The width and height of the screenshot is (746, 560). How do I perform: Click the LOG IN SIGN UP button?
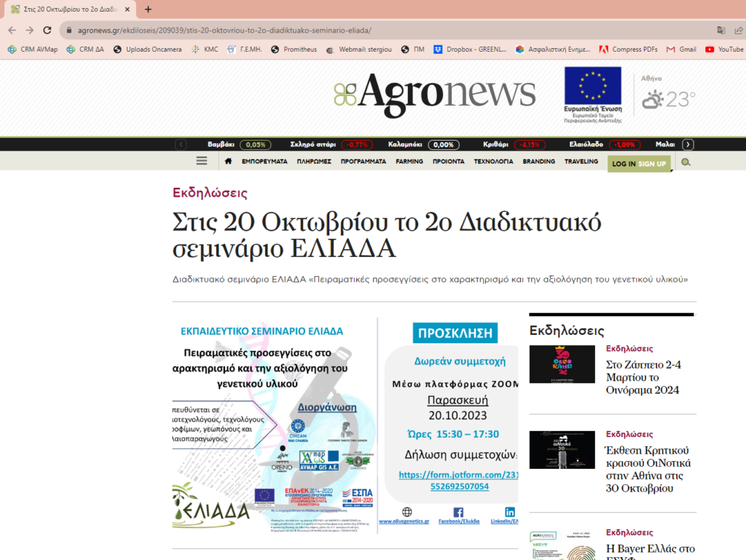639,164
